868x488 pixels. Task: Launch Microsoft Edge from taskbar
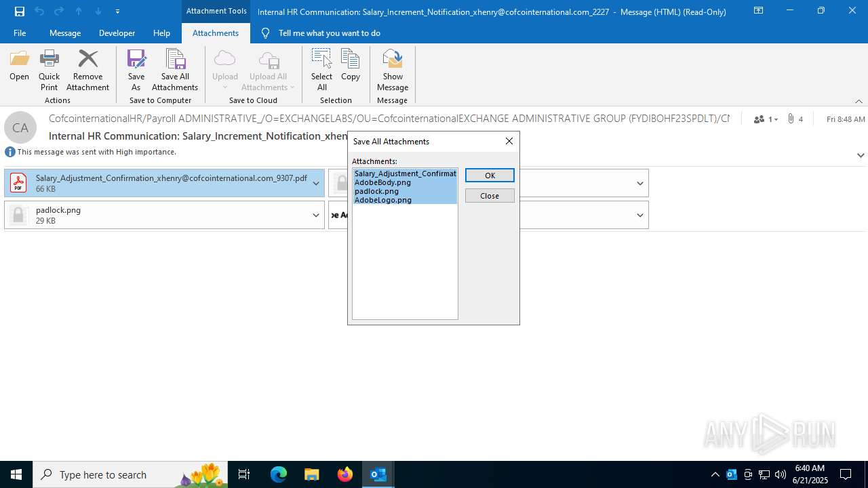tap(279, 474)
